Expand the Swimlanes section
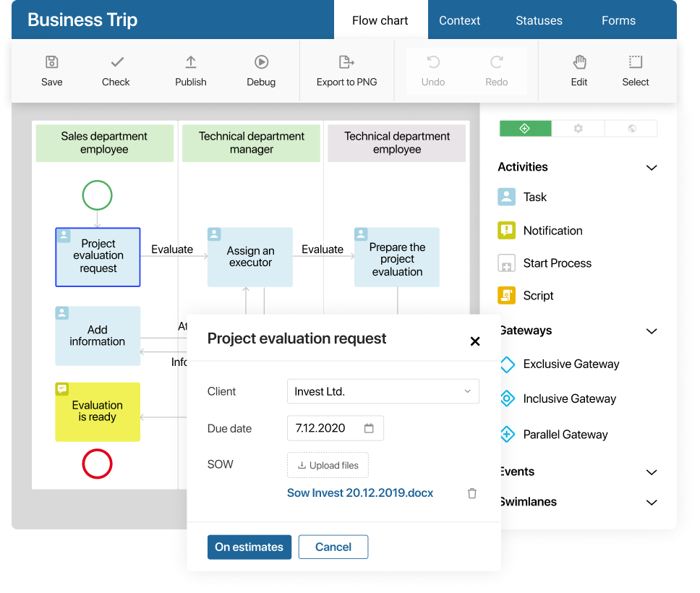Viewport: 700px width, 593px height. 651,502
